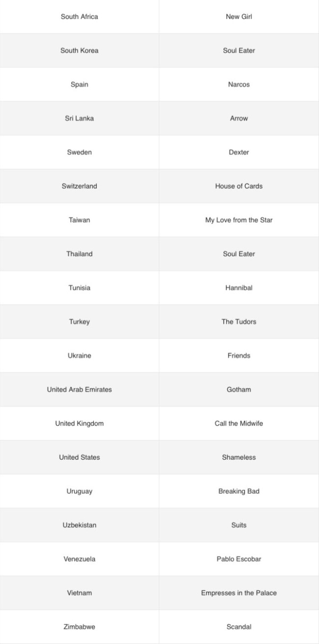Select the United States country cell

tap(80, 457)
